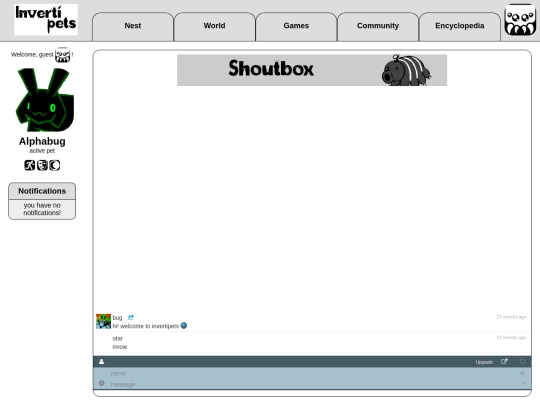Screen dimensions: 540x405
Task: Click the send arrow beside the message field
Action: pyautogui.click(x=524, y=383)
